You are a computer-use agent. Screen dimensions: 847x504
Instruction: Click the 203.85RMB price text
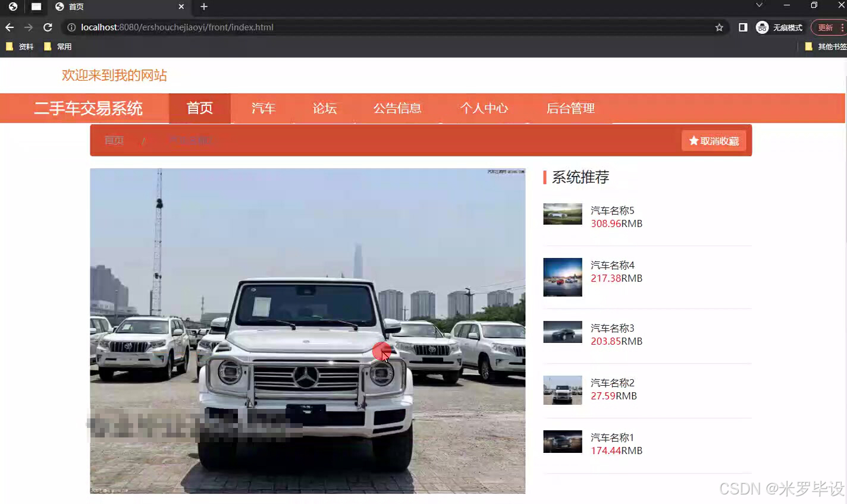(x=617, y=341)
